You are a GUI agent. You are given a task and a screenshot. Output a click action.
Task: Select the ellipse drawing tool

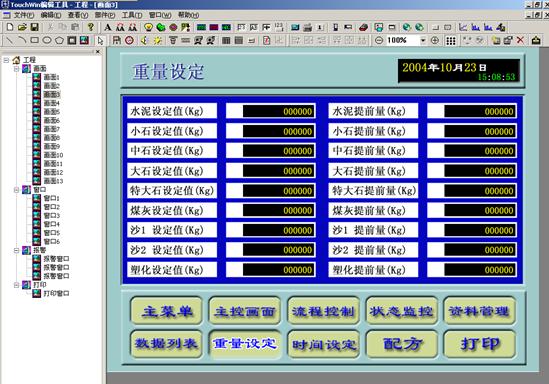pyautogui.click(x=47, y=40)
